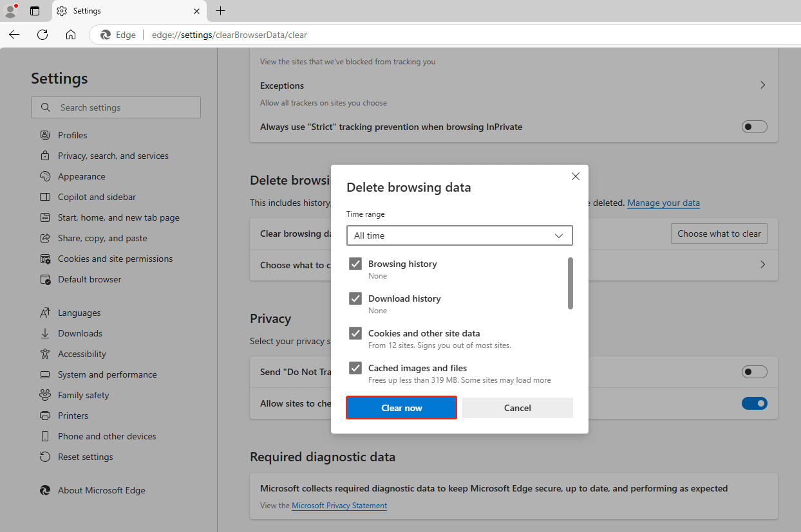
Task: Click the Reset settings icon
Action: (x=45, y=457)
